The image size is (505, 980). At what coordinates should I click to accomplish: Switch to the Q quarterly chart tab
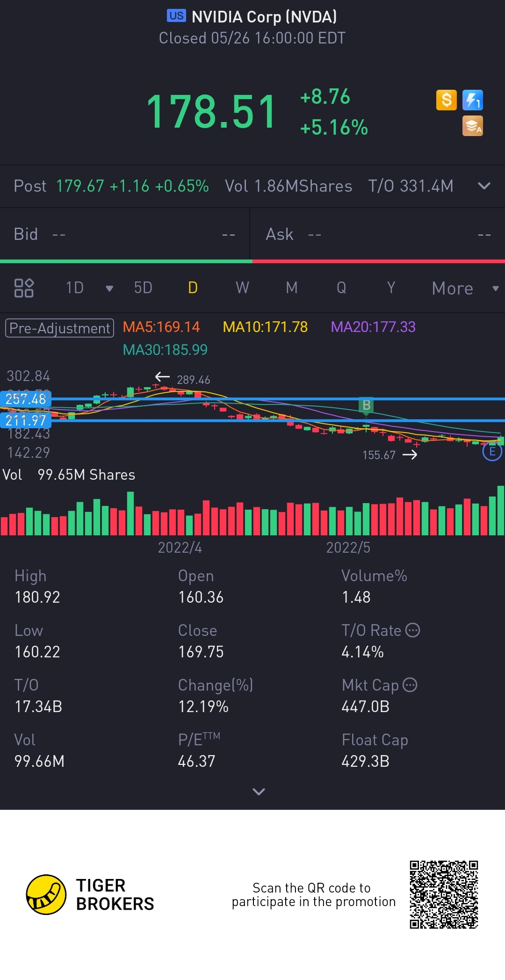pos(341,288)
